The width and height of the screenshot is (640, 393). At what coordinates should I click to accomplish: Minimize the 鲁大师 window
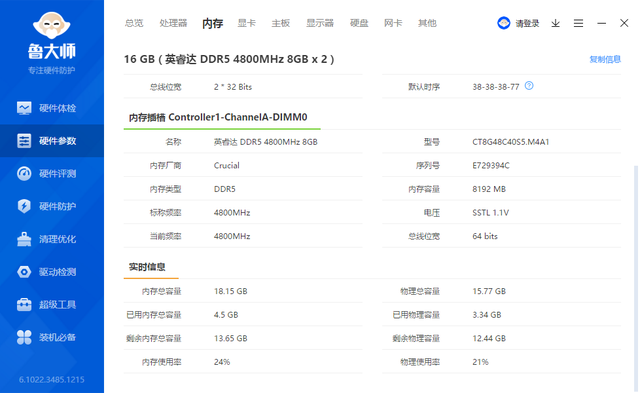click(601, 23)
